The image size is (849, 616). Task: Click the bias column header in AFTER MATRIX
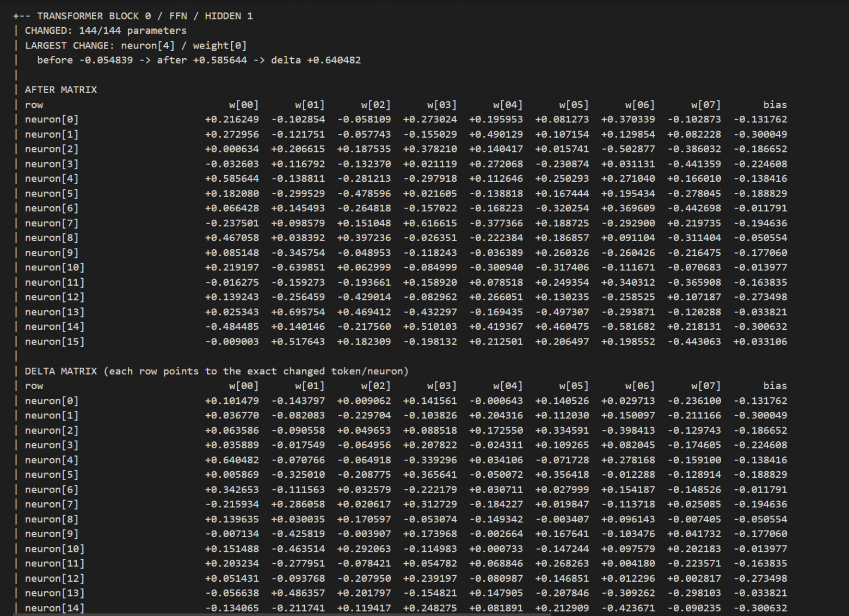tap(775, 105)
